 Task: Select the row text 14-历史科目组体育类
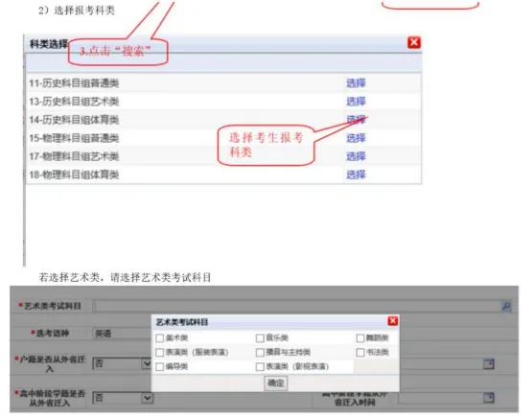[74, 120]
